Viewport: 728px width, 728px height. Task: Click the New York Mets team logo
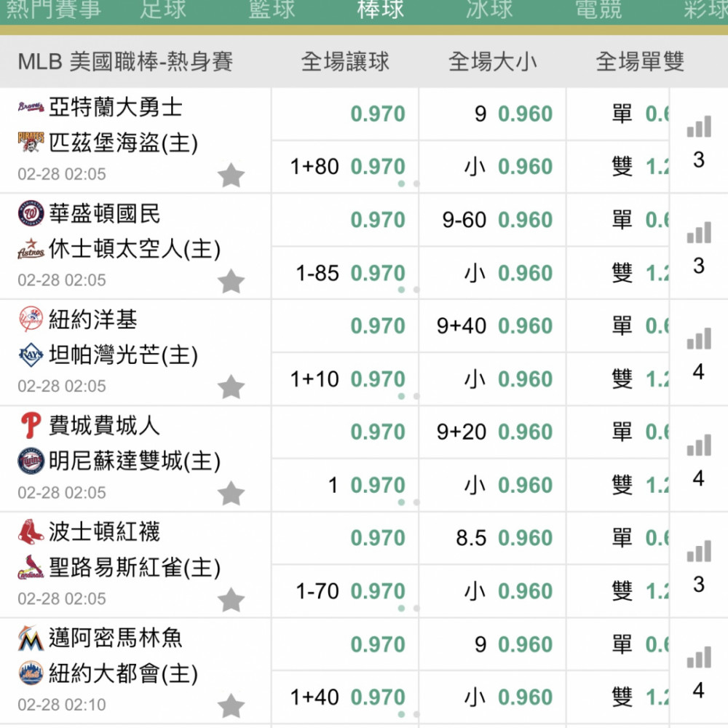(x=31, y=673)
